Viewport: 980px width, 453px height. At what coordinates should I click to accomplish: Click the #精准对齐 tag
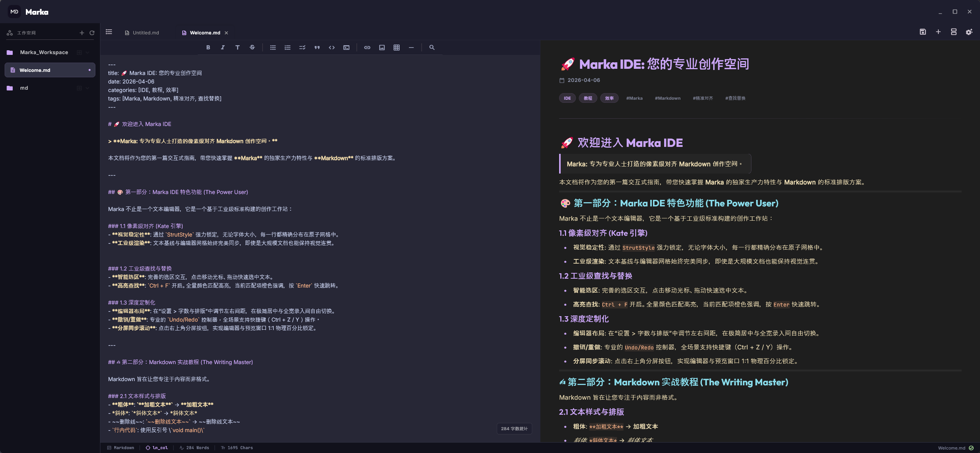coord(703,98)
